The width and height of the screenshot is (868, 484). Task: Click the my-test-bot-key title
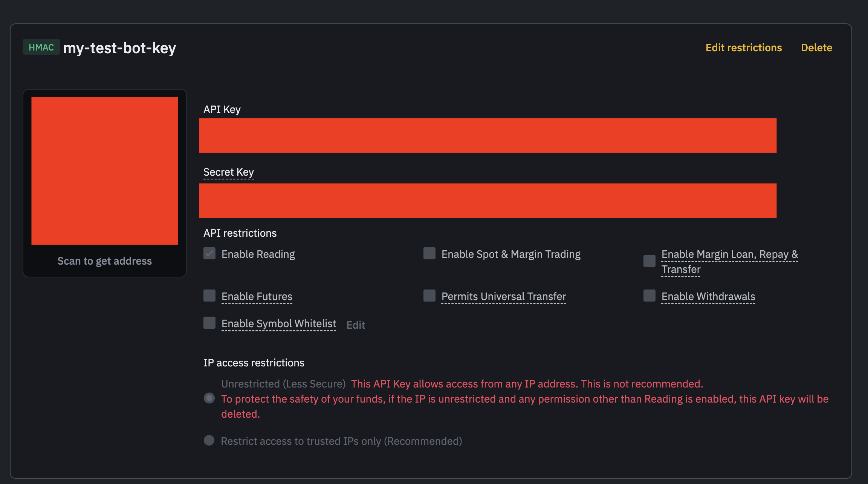(119, 48)
